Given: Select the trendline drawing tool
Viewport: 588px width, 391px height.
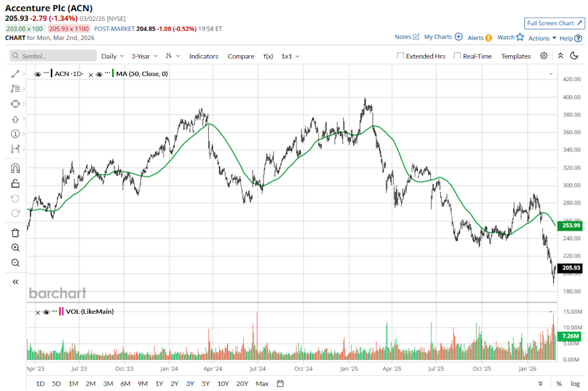Looking at the screenshot, I should [15, 72].
